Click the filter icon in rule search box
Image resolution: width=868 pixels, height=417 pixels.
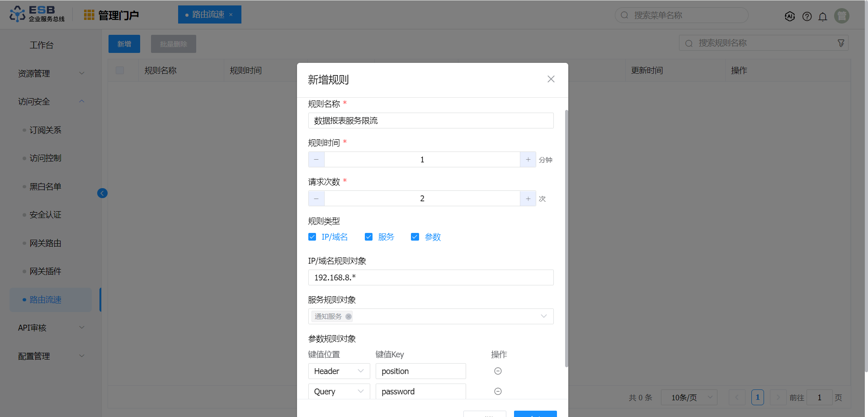[841, 43]
